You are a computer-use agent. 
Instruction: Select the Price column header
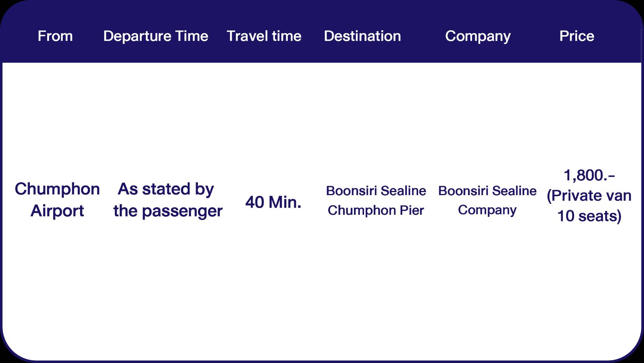(576, 36)
